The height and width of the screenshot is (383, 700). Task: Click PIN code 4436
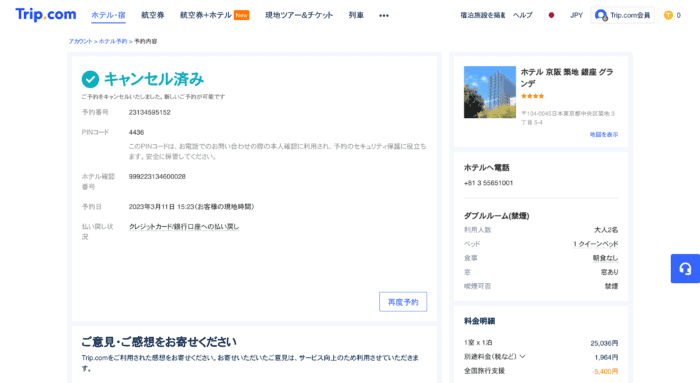pyautogui.click(x=136, y=132)
